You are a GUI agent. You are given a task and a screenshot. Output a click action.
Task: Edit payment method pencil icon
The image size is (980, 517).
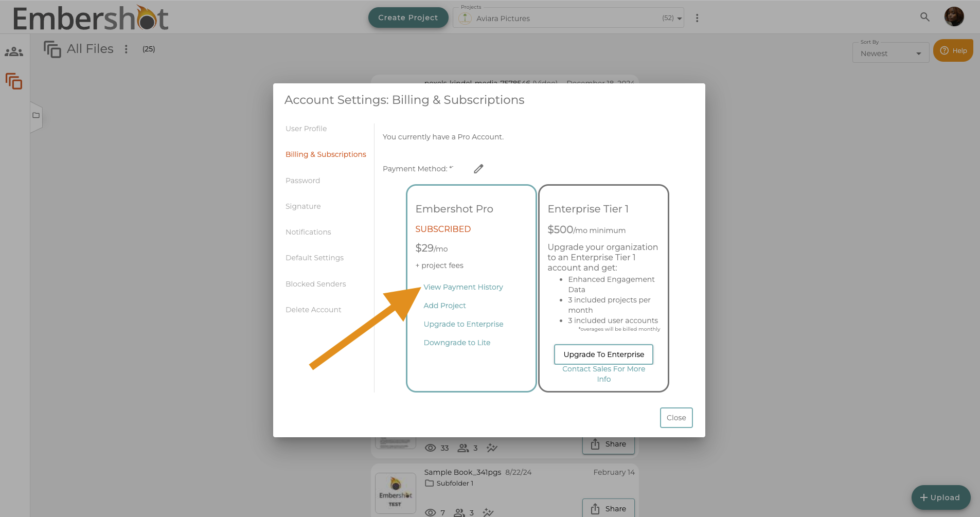478,169
